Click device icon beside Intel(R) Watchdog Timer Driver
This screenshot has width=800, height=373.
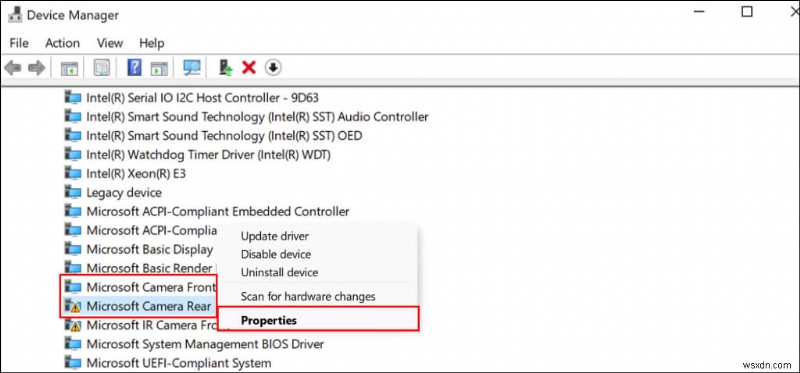pos(73,154)
